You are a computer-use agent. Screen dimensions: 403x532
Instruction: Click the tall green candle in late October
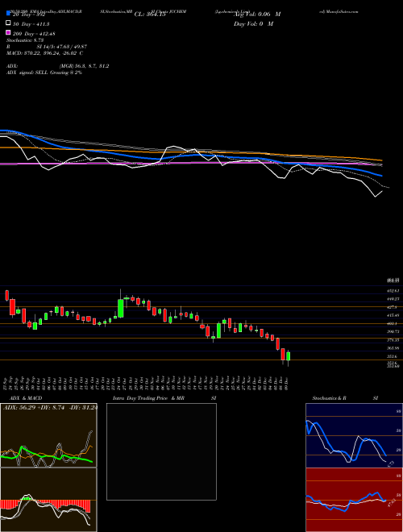(x=120, y=308)
